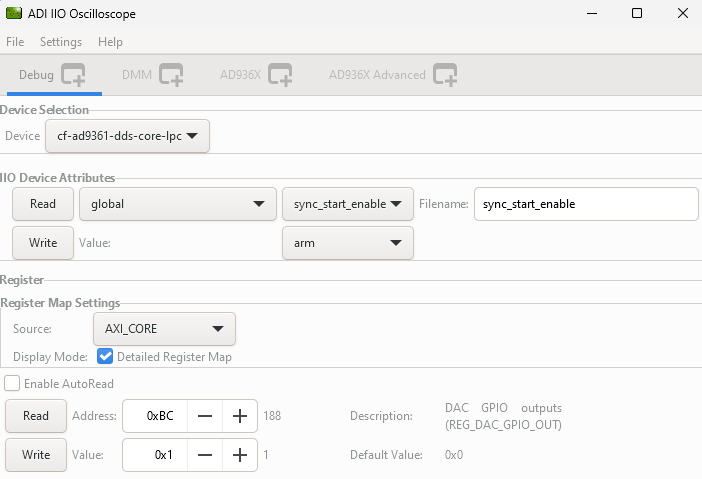This screenshot has height=479, width=702.
Task: Increment the register Address with plus
Action: pyautogui.click(x=240, y=416)
